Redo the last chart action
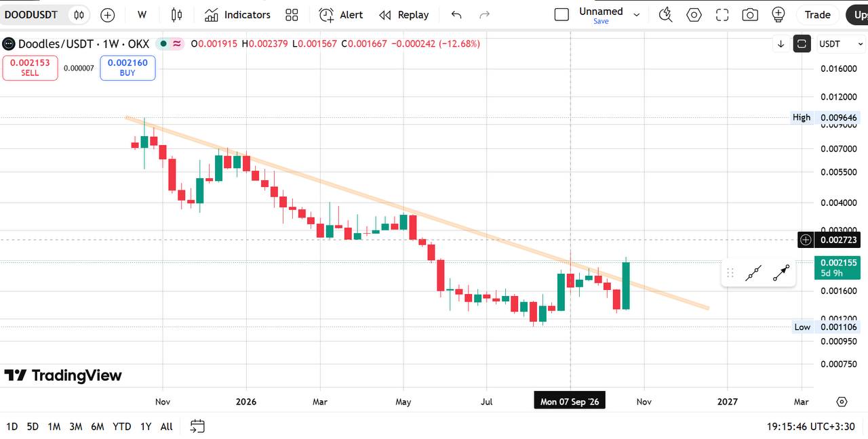The height and width of the screenshot is (439, 868). pyautogui.click(x=484, y=15)
